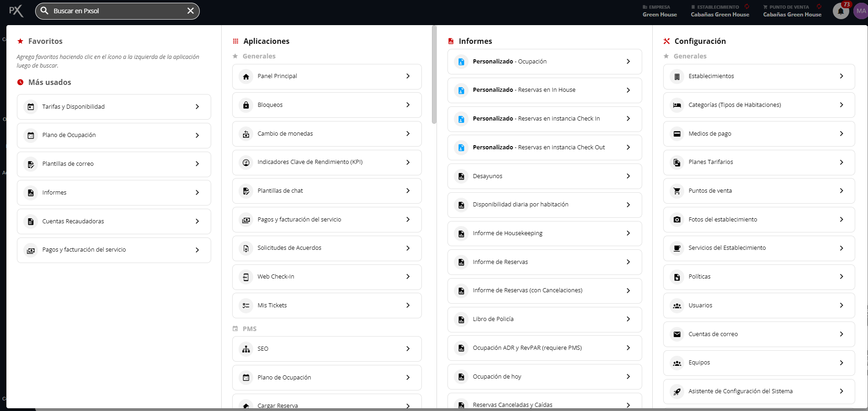
Task: Change the Punto de Venta selector
Action: [x=792, y=11]
